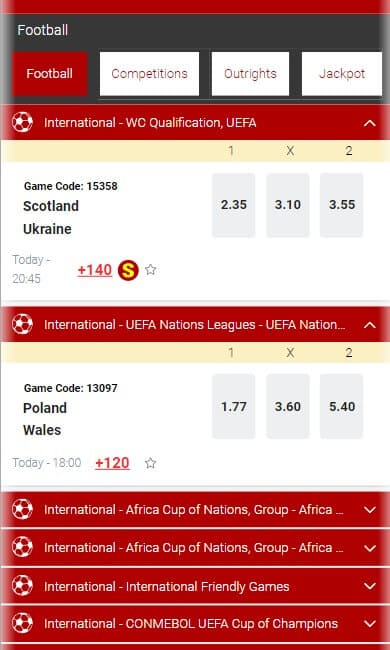Expand International Friendly Games section

(x=370, y=586)
